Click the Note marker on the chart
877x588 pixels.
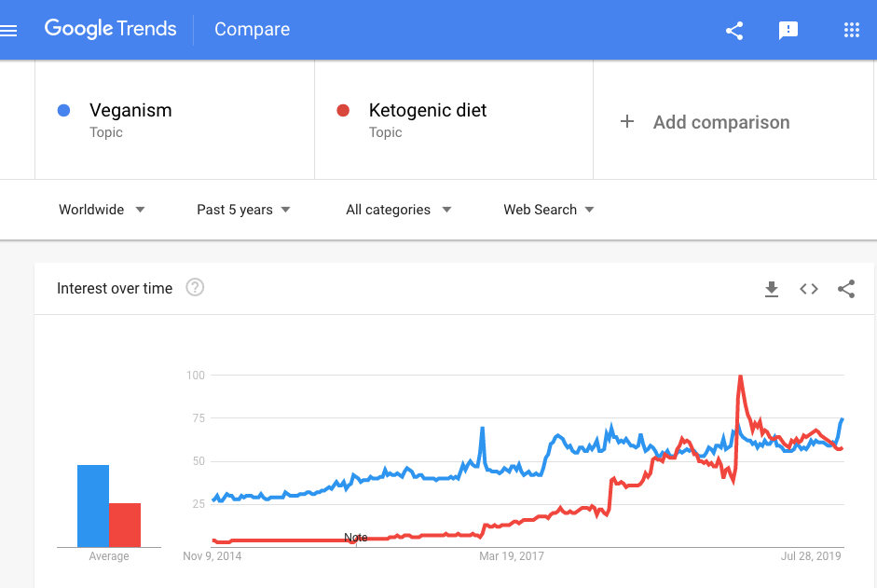[x=355, y=538]
